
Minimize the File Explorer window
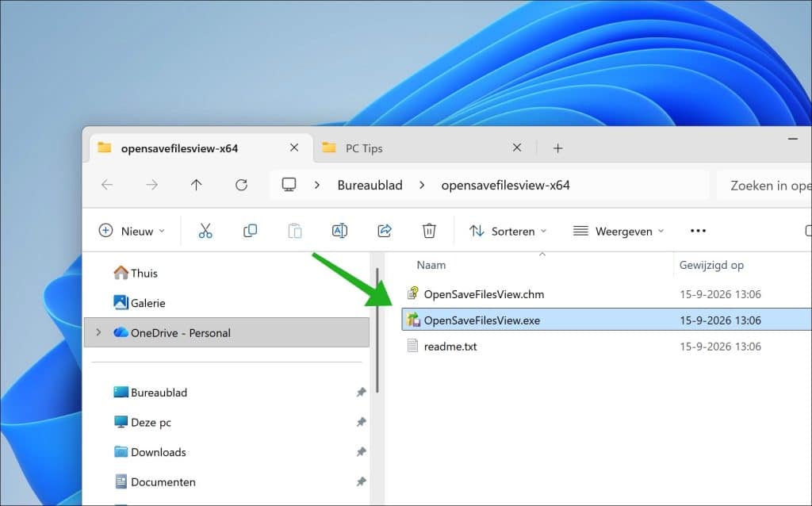pos(792,139)
